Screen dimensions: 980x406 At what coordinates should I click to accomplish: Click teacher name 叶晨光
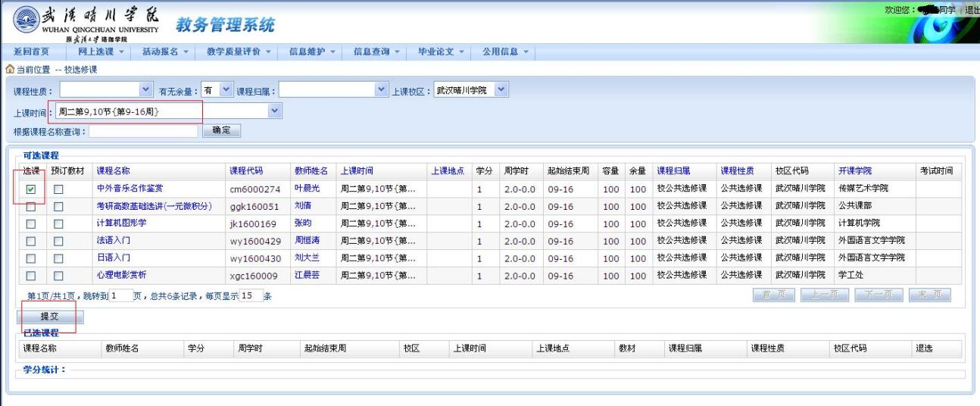pos(307,188)
